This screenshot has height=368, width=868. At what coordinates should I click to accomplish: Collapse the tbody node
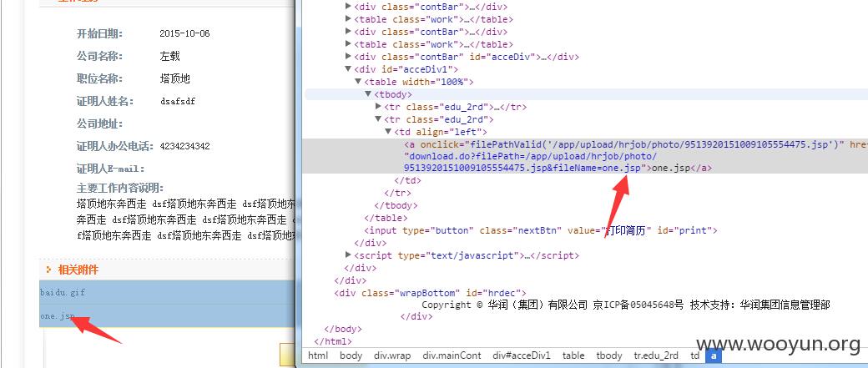(x=368, y=94)
